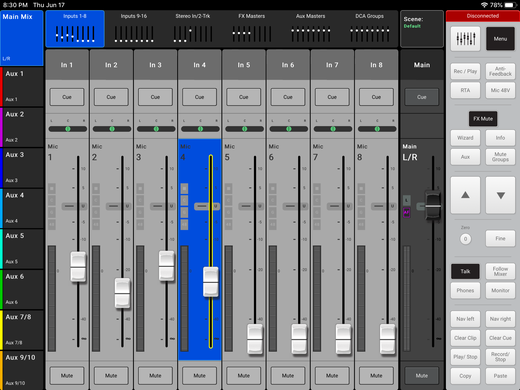Toggle the FX Mute button

click(x=483, y=119)
